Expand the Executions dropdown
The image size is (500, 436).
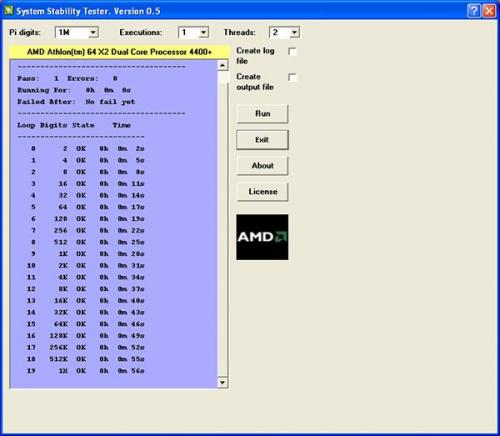[203, 32]
